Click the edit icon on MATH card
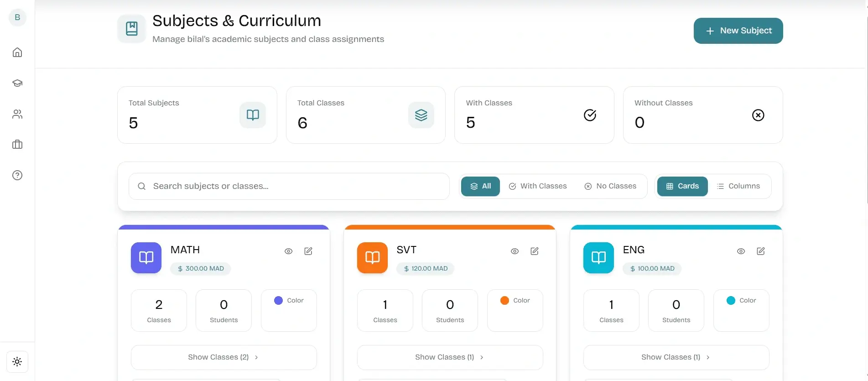The height and width of the screenshot is (381, 868). click(x=308, y=251)
